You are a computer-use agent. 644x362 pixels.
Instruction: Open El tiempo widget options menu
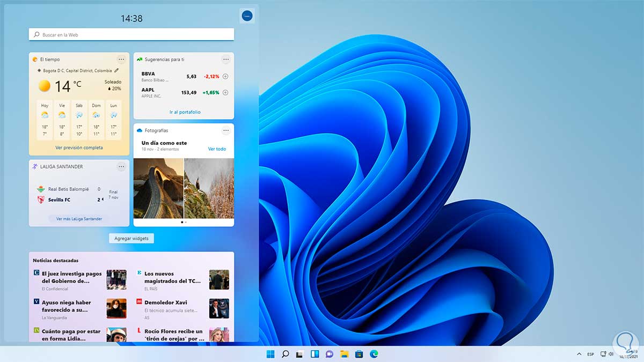pos(121,60)
